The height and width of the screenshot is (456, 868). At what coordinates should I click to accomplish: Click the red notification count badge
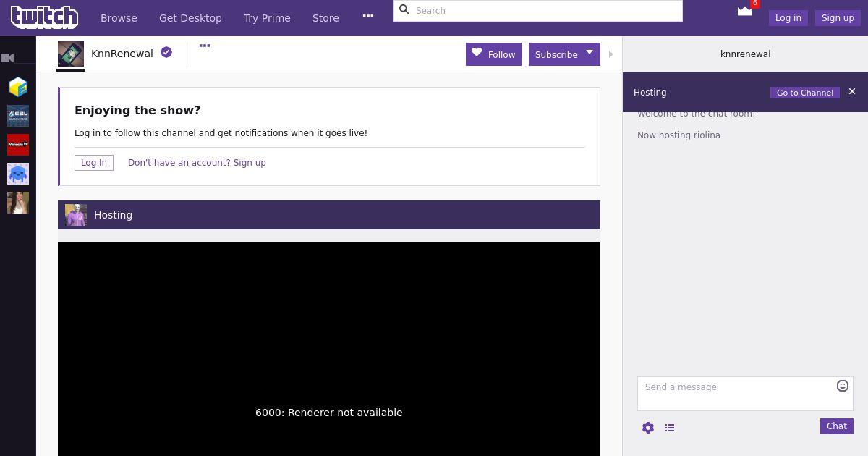pyautogui.click(x=755, y=4)
